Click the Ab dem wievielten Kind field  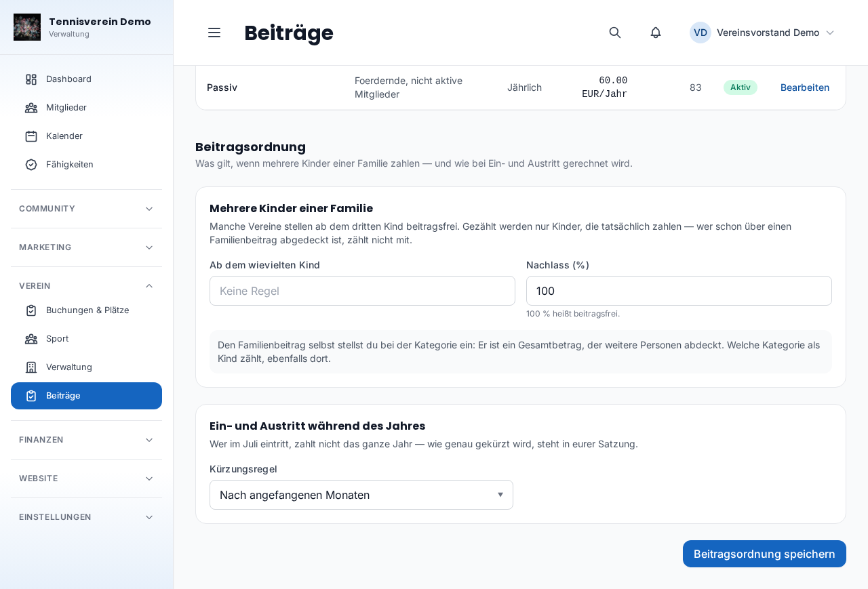[362, 291]
